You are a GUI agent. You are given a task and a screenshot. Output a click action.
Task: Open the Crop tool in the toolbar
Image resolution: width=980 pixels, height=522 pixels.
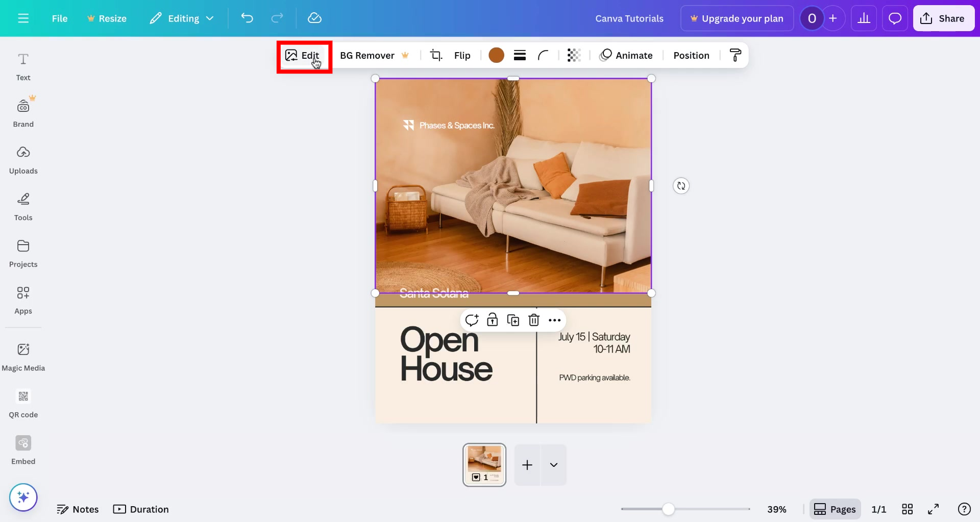[436, 55]
